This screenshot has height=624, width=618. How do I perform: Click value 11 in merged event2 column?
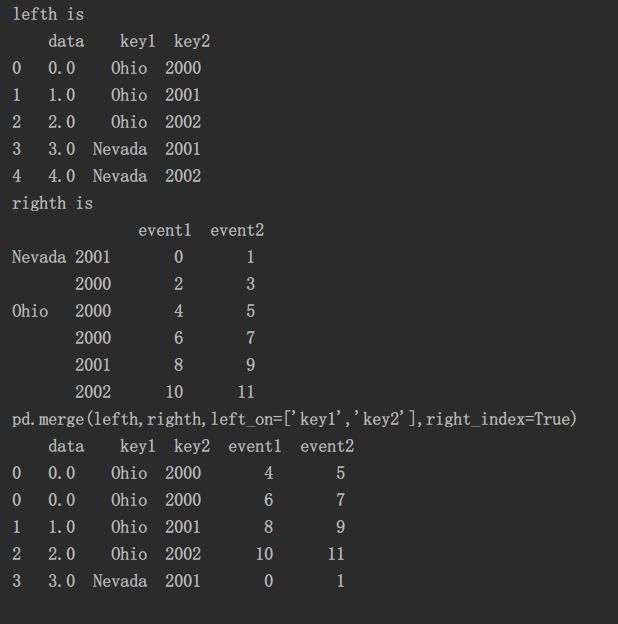click(336, 554)
